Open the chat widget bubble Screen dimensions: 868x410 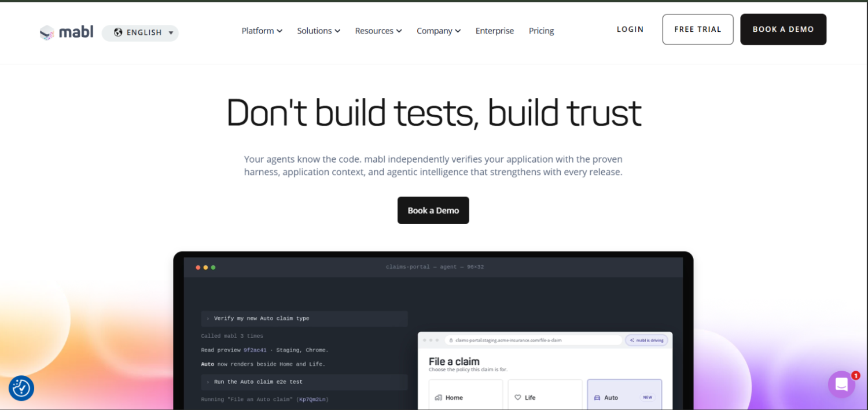tap(841, 385)
